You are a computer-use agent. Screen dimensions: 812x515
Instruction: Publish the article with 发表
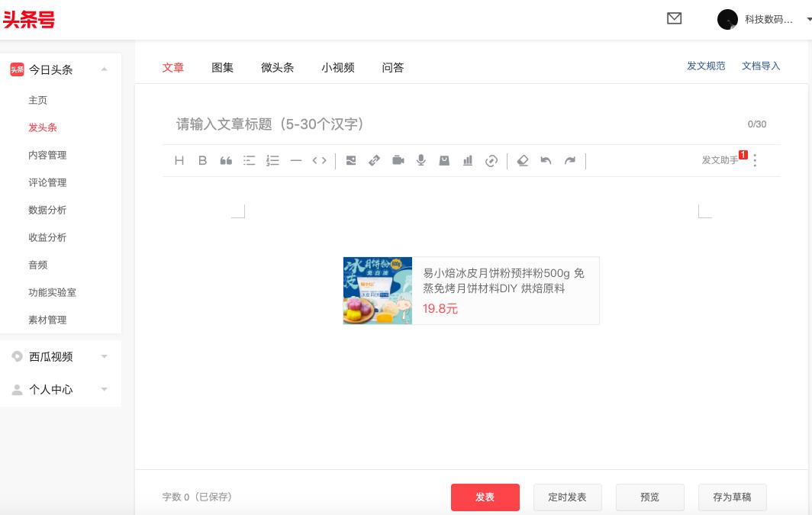pos(485,497)
